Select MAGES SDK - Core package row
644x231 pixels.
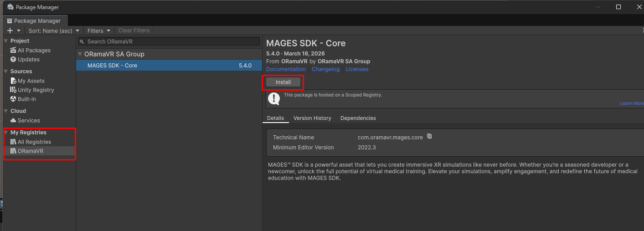pos(169,66)
